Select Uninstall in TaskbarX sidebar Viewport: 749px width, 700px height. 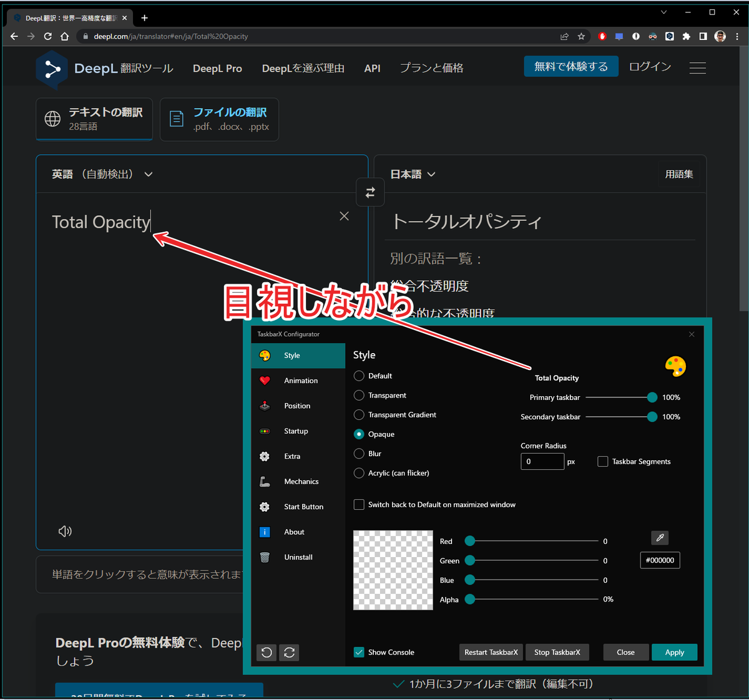coord(298,557)
